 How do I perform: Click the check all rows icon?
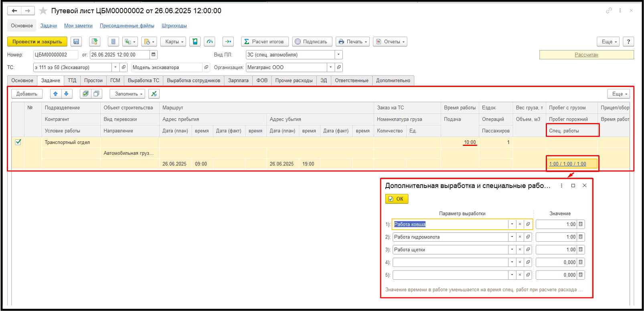tap(85, 94)
